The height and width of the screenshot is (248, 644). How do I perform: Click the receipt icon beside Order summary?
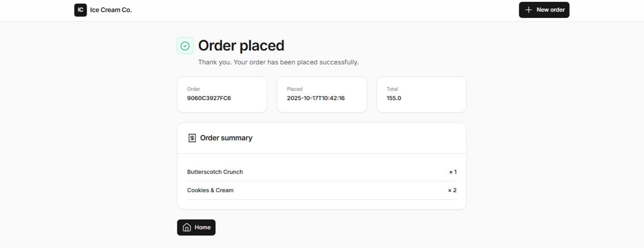coord(192,138)
